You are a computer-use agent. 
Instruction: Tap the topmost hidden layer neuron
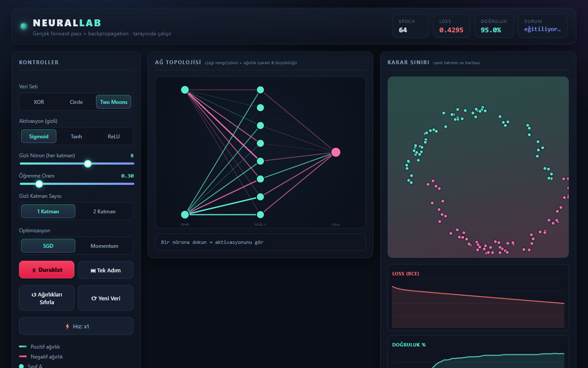(260, 90)
